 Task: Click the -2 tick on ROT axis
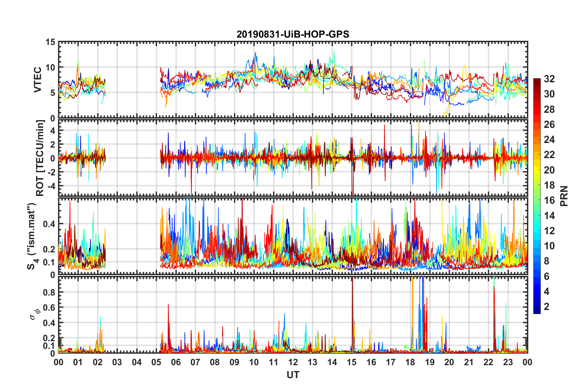pyautogui.click(x=52, y=172)
